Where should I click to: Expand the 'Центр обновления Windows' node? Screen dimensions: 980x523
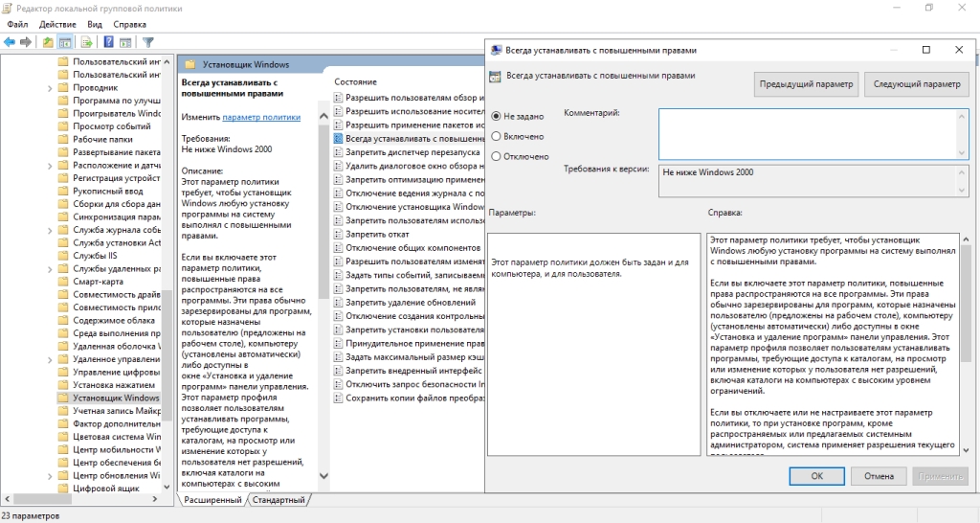(50, 476)
